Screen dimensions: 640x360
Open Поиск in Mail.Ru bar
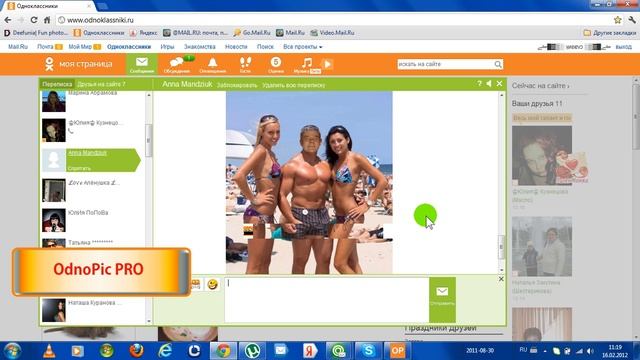click(265, 47)
